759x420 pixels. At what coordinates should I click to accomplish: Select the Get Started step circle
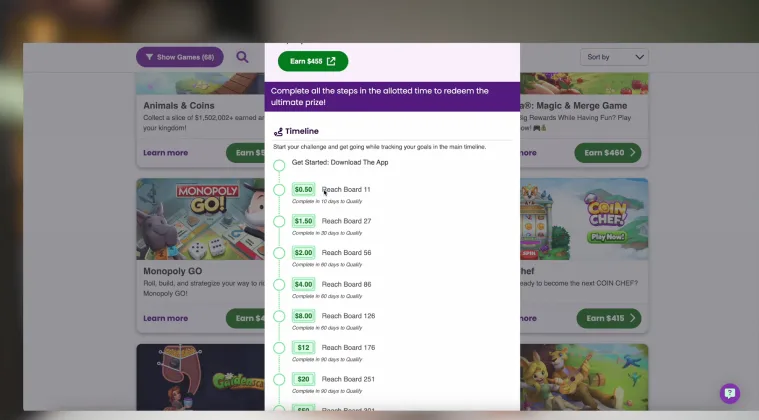coord(279,165)
